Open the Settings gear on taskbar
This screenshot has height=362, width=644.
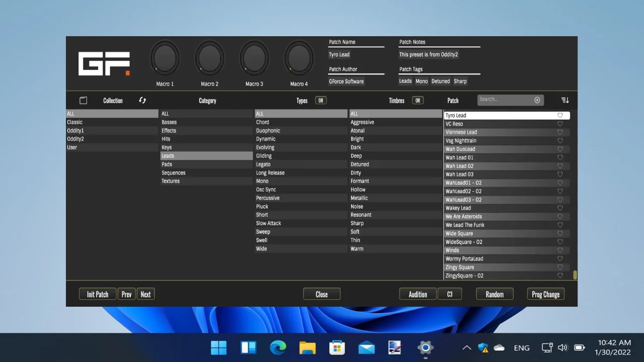[426, 347]
